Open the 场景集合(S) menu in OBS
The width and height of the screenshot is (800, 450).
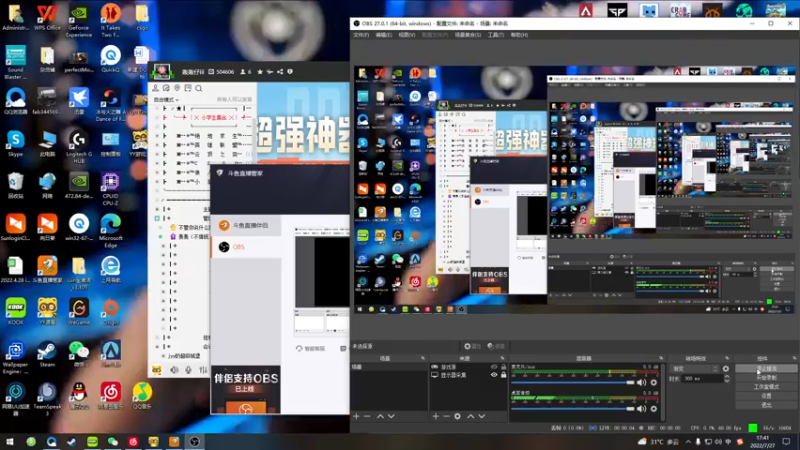[468, 35]
